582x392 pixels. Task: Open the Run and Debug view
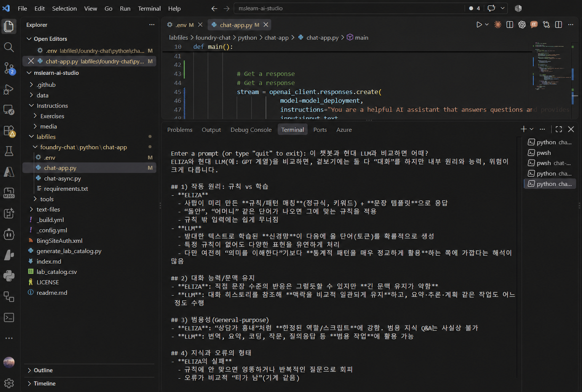[9, 89]
